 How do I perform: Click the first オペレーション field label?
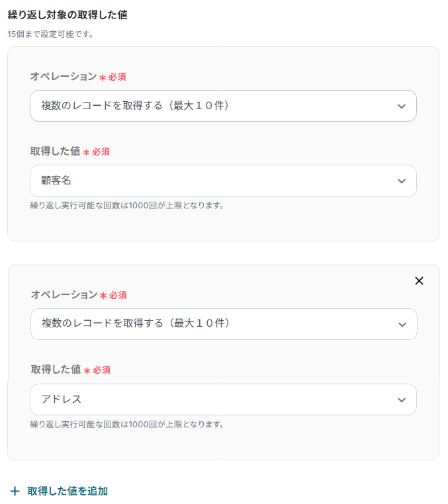tap(63, 76)
